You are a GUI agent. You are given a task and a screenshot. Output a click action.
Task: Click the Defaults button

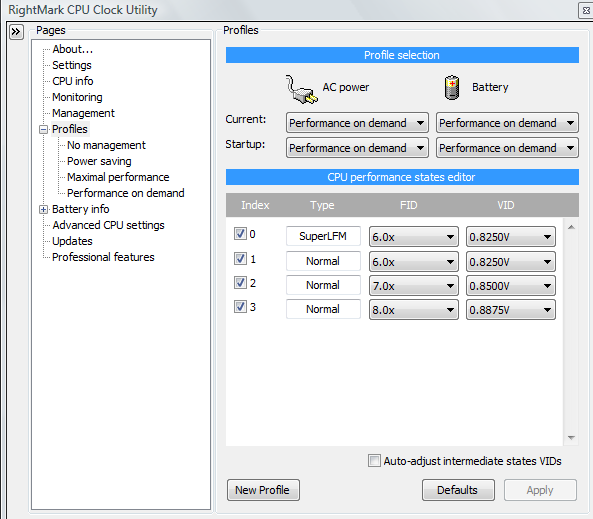458,490
